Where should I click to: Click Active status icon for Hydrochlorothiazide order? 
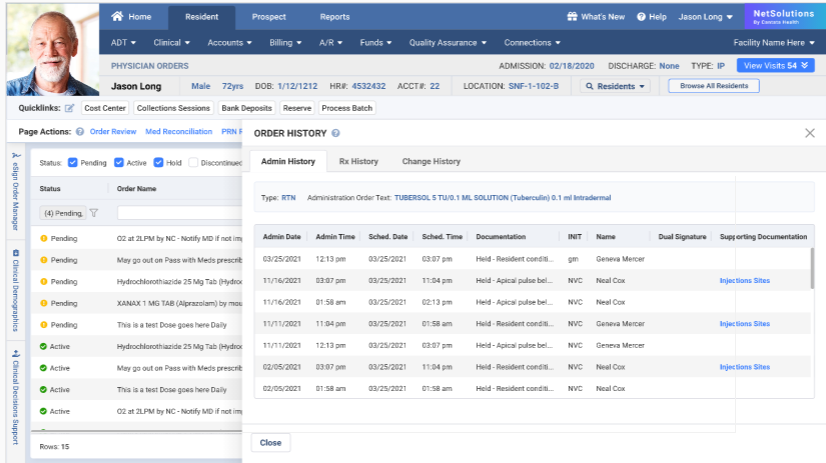43,346
